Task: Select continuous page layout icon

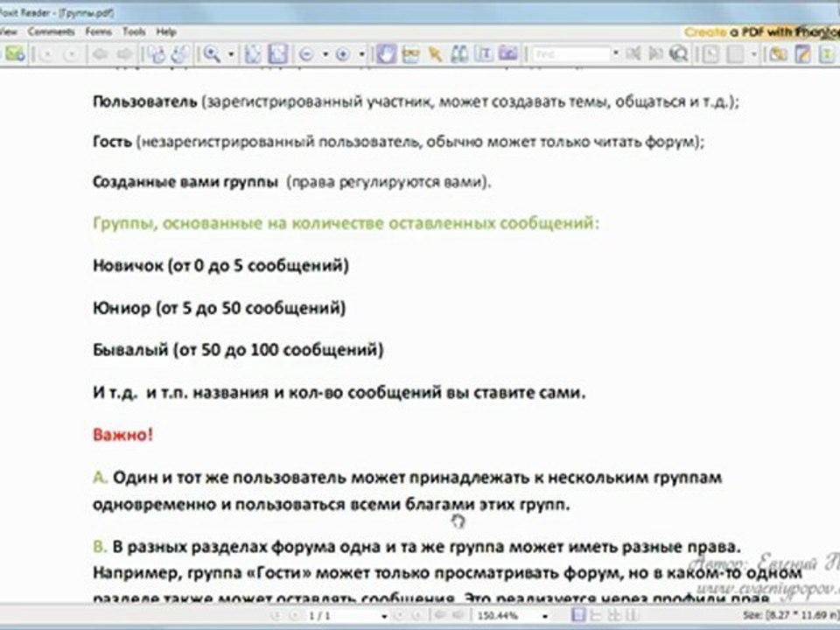Action: (x=596, y=615)
